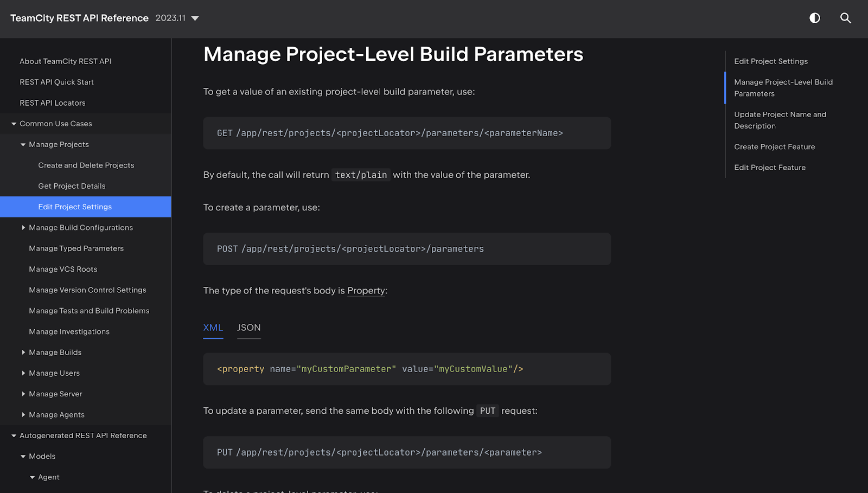Viewport: 868px width, 493px height.
Task: Switch to the JSON tab
Action: (x=249, y=328)
